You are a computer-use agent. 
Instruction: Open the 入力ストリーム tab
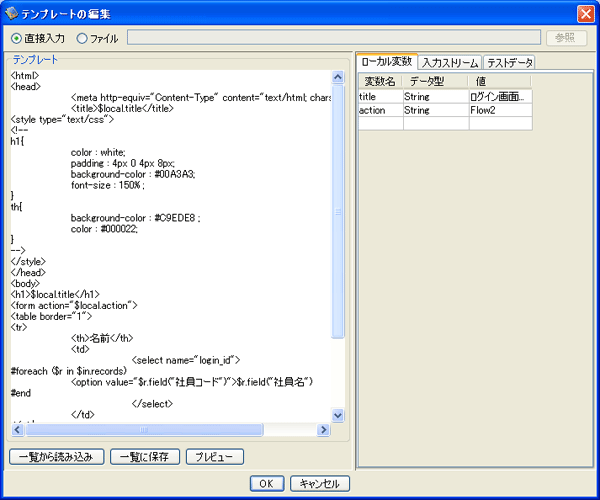tap(450, 62)
